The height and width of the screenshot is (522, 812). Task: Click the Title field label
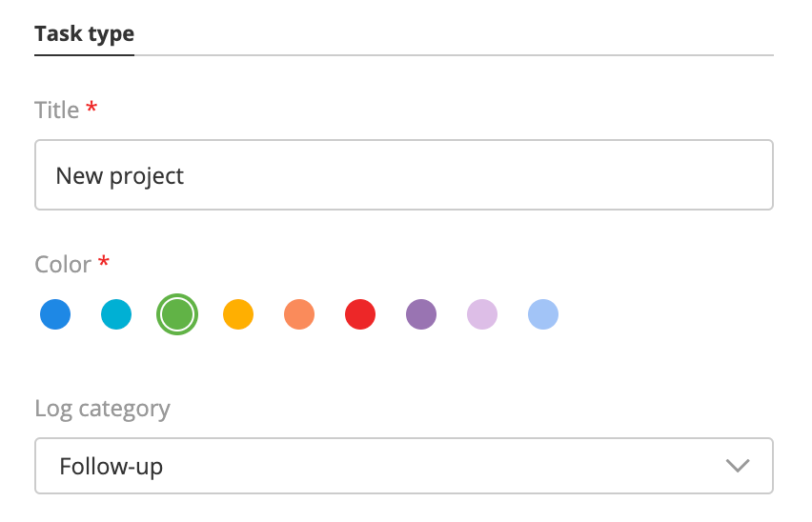pos(57,110)
